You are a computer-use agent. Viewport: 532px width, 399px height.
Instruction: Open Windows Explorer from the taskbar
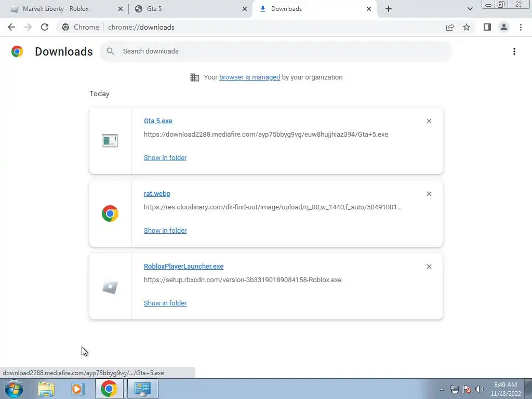(46, 389)
